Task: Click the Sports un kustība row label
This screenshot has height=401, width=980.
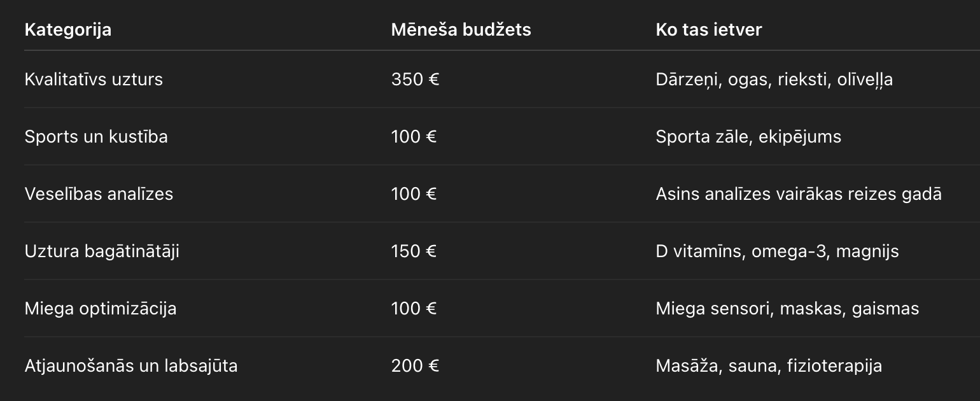Action: coord(96,137)
